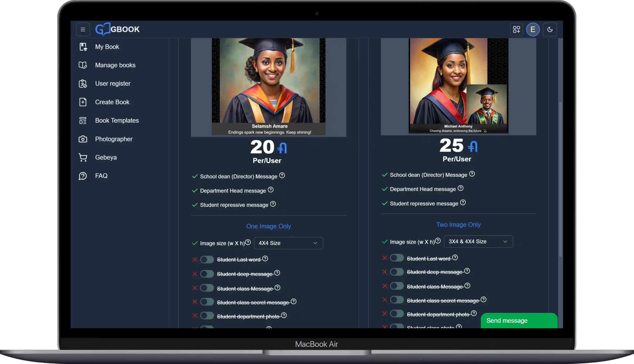The width and height of the screenshot is (634, 364).
Task: Click the hamburger menu icon
Action: [83, 30]
